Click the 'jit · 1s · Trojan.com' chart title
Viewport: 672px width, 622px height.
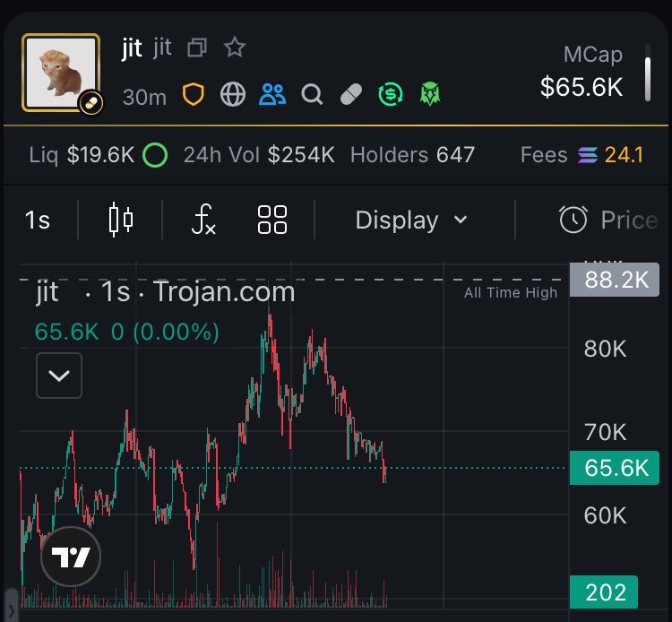coord(166,291)
